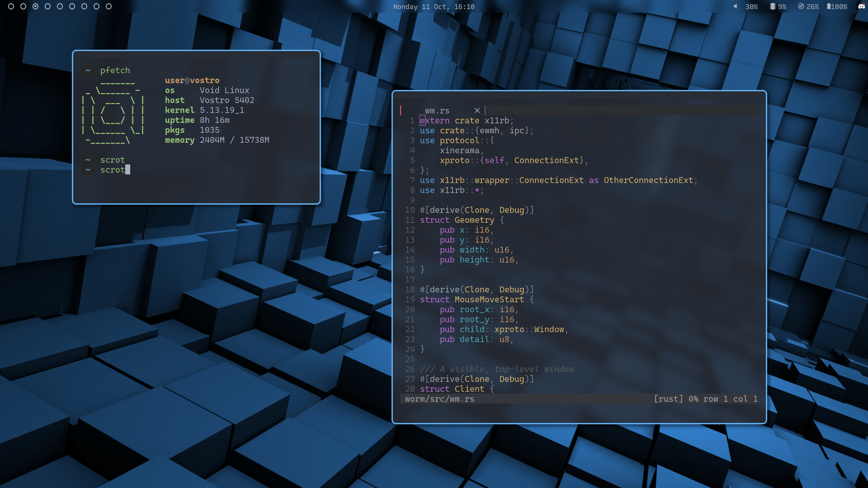Image resolution: width=868 pixels, height=488 pixels.
Task: Click the date and time clock
Action: click(x=434, y=7)
